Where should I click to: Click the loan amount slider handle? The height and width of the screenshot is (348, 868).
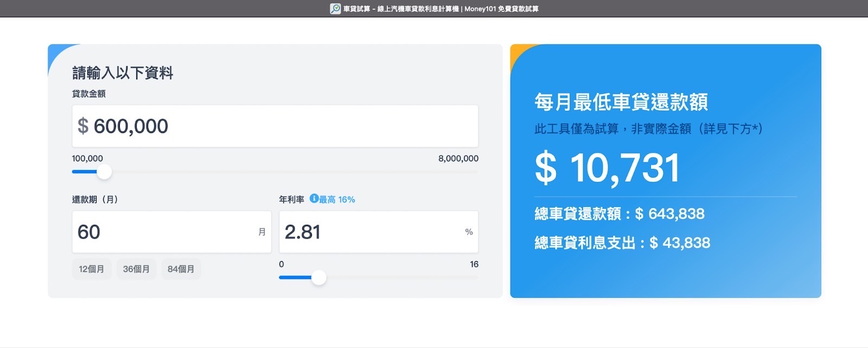104,172
